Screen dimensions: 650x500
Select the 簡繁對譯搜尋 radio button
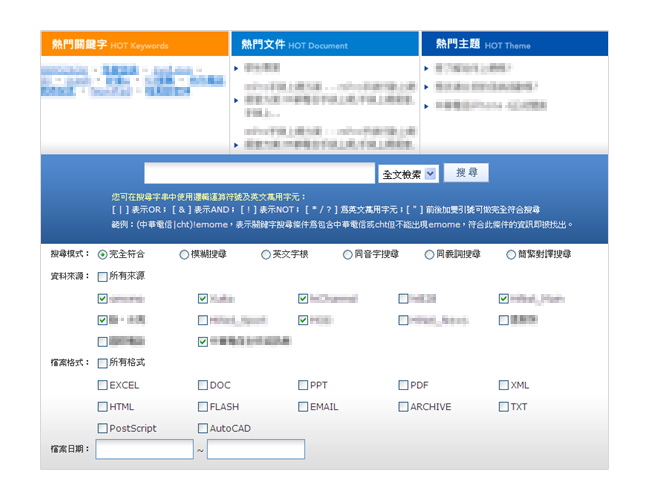(x=510, y=254)
